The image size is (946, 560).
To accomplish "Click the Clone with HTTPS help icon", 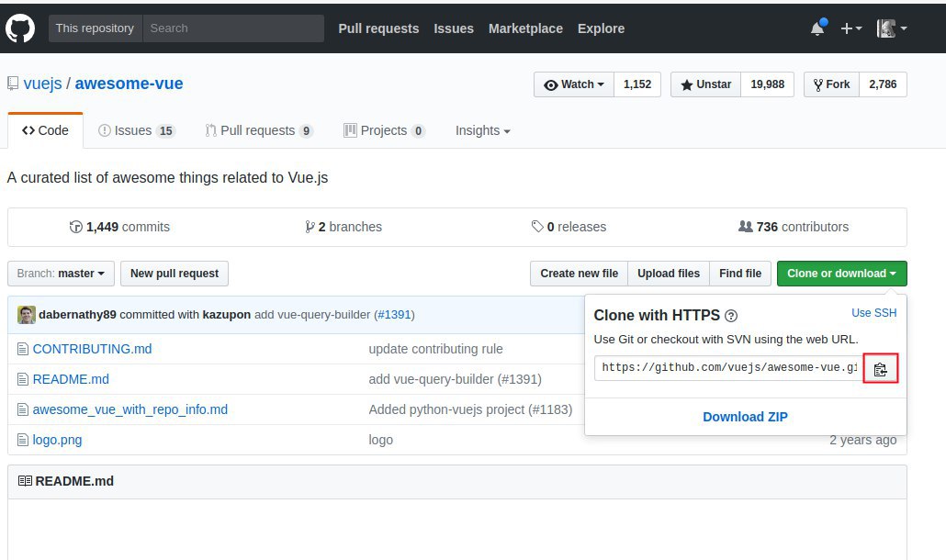I will tap(731, 316).
